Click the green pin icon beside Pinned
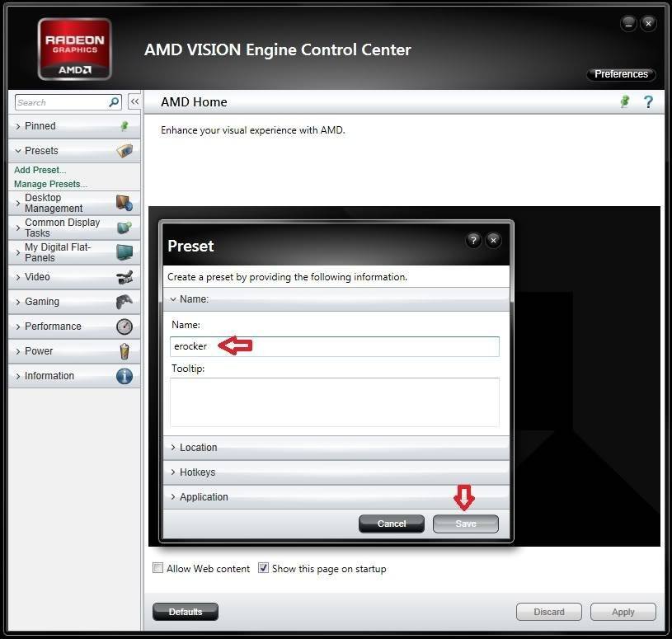The height and width of the screenshot is (639, 672). (125, 125)
